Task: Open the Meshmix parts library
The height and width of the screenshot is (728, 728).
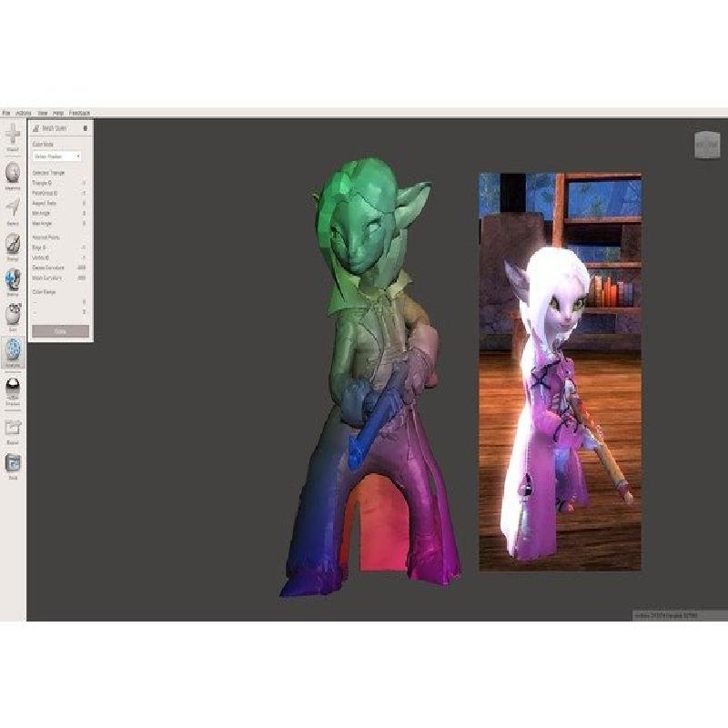Action: pos(13,173)
